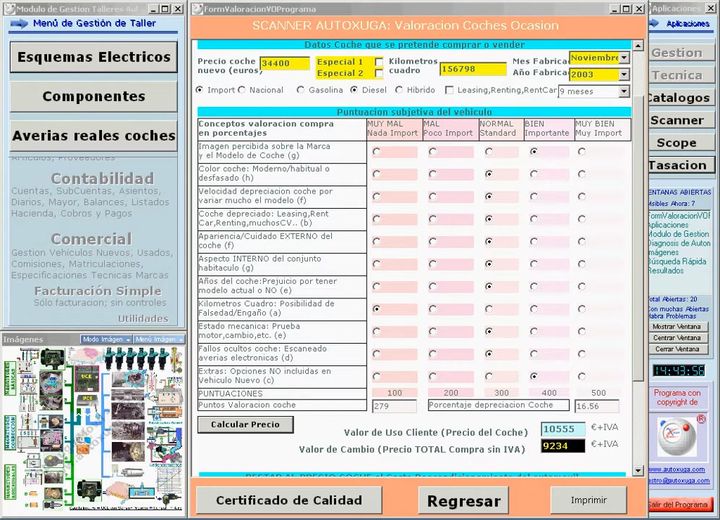Click the Imprimir button
720x520 pixels.
click(589, 500)
